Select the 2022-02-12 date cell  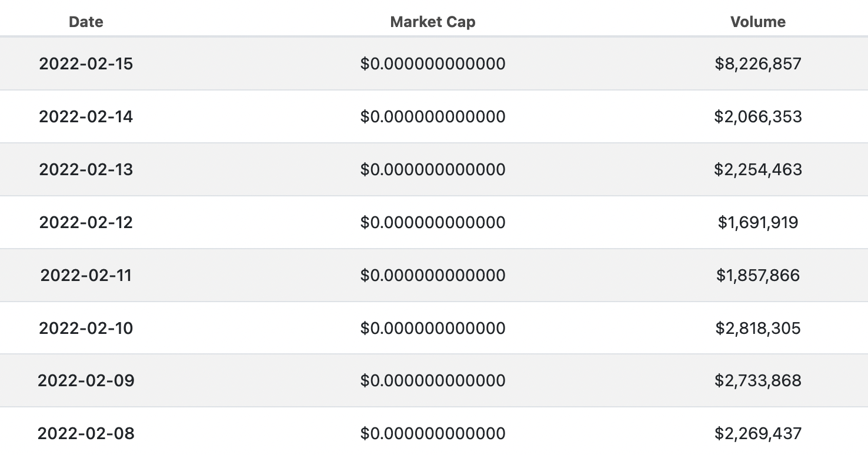pos(86,222)
